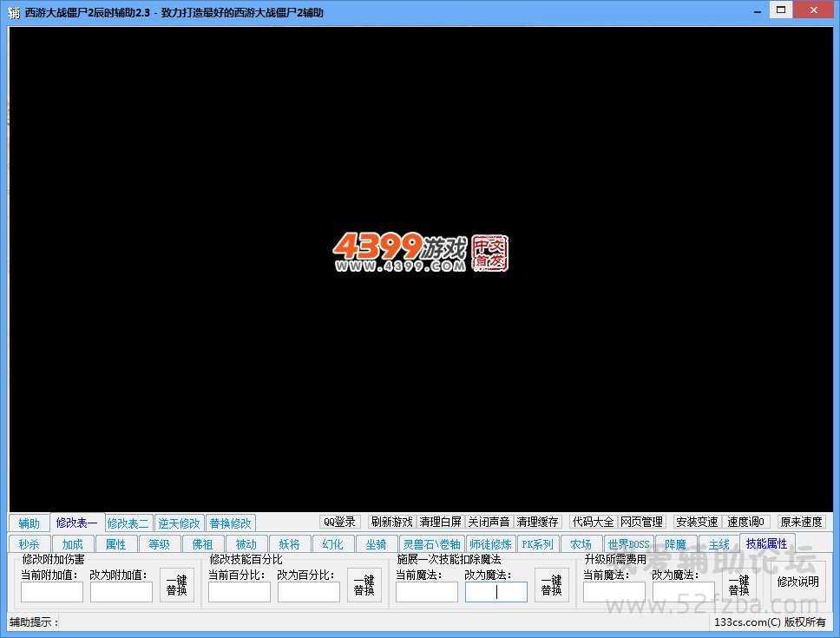Restore speed with 原来速度

coord(802,522)
